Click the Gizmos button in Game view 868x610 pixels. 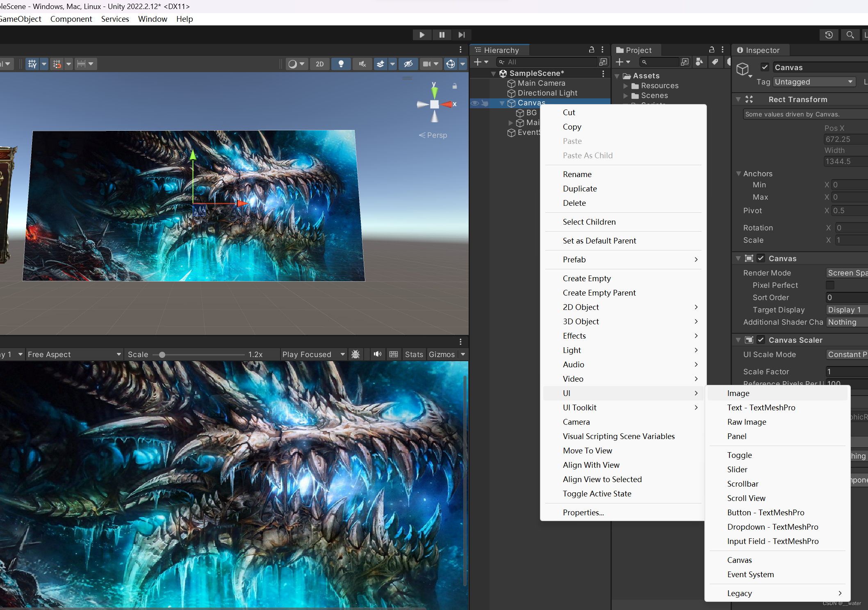pos(442,355)
